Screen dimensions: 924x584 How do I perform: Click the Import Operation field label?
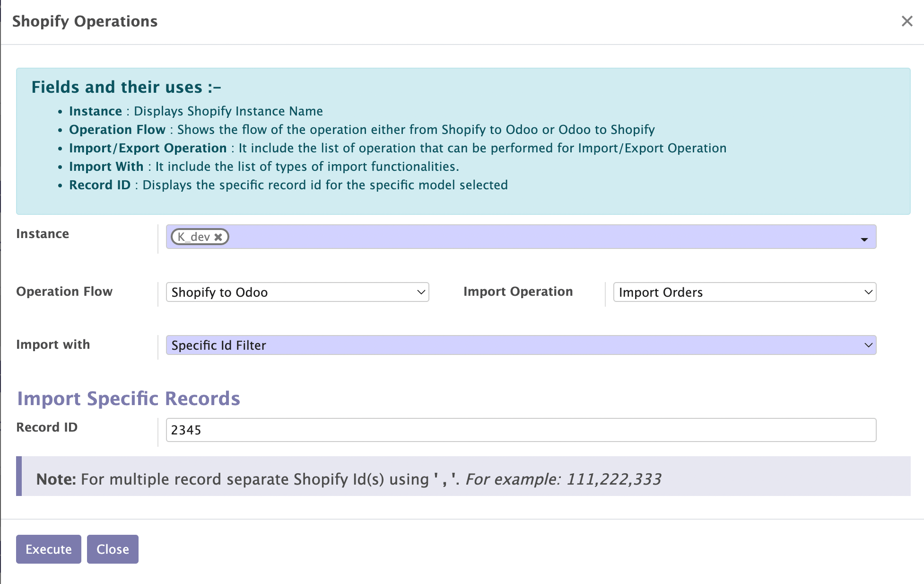(x=518, y=292)
